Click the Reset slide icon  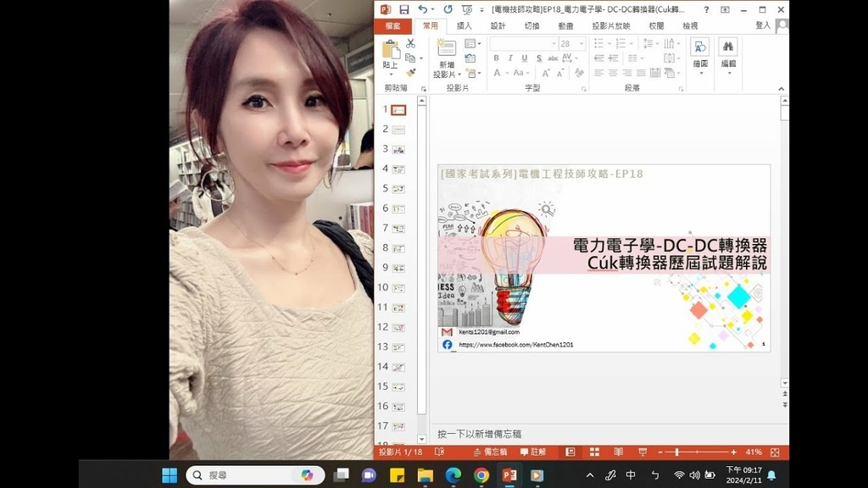click(470, 58)
